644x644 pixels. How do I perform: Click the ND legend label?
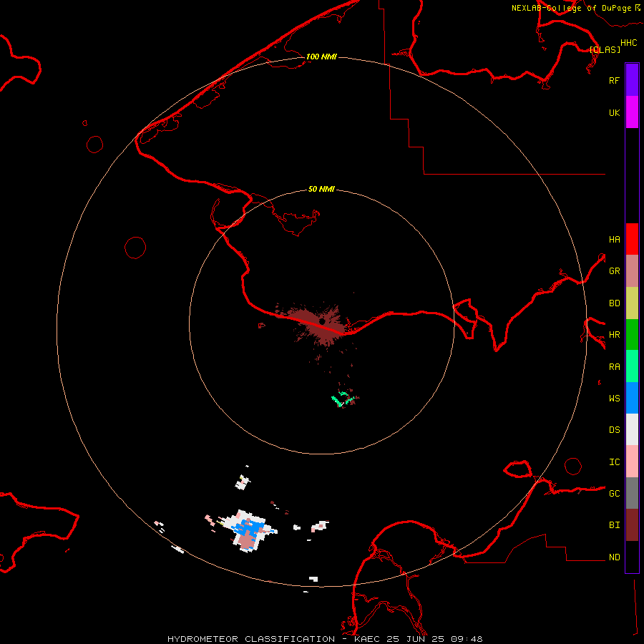614,557
